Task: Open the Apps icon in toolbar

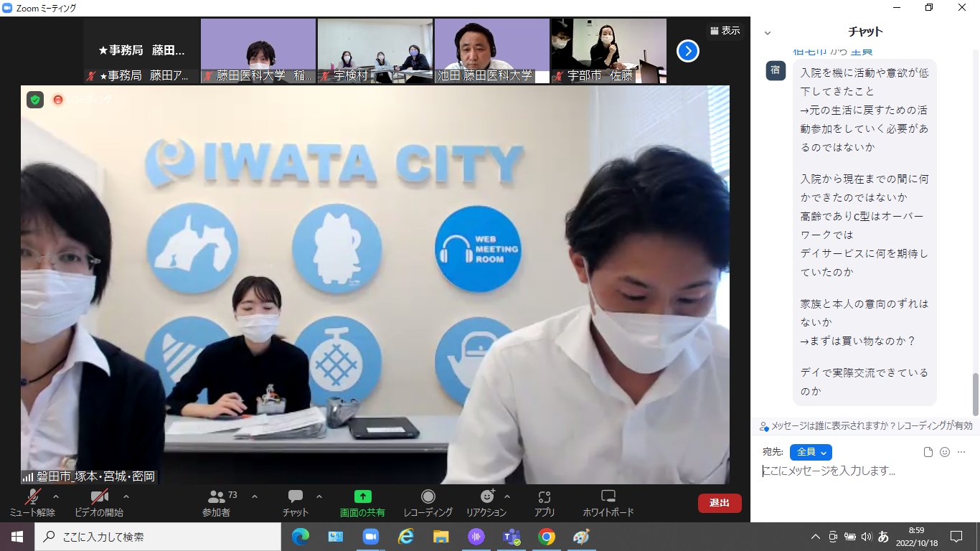Action: (544, 497)
